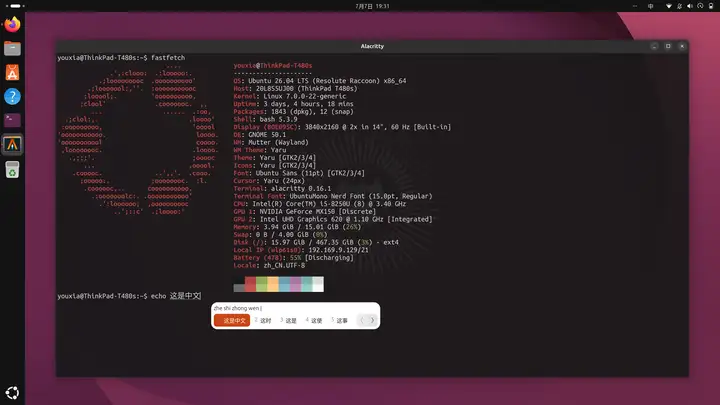Go to previous IME candidate page
Image resolution: width=720 pixels, height=405 pixels.
click(x=362, y=320)
